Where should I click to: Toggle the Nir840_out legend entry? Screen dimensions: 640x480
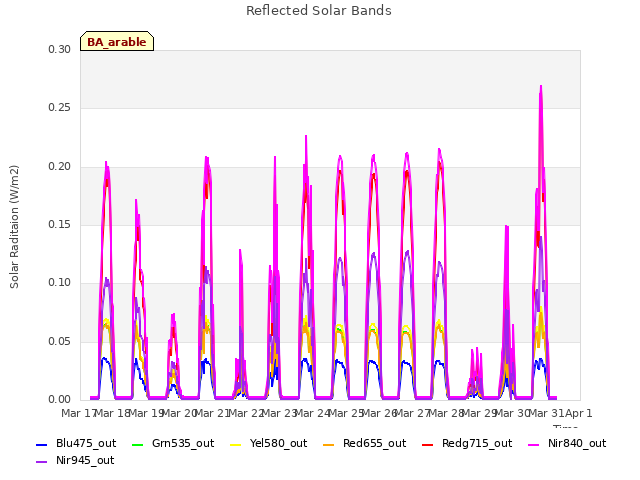567,444
